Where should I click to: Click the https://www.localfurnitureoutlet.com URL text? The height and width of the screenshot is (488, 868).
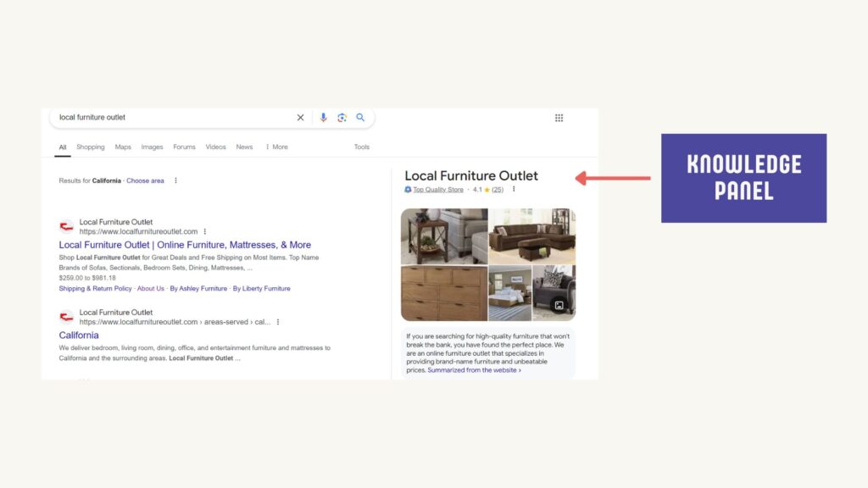tap(138, 231)
